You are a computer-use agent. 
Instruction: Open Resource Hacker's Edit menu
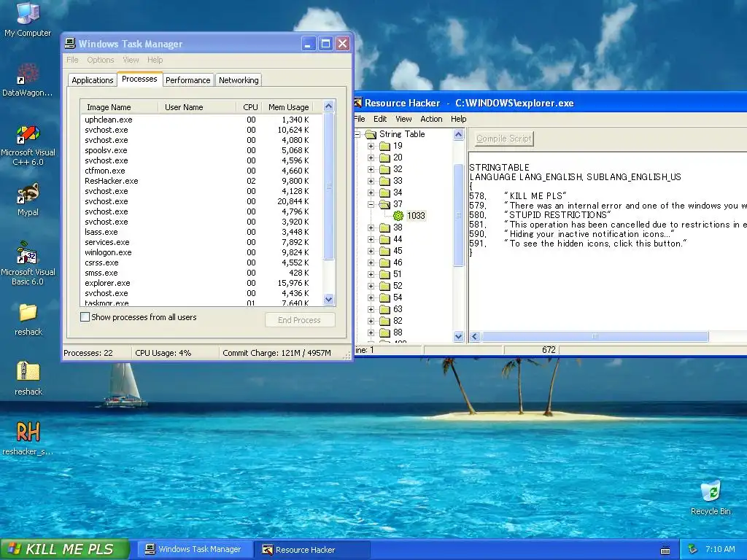[x=379, y=119]
